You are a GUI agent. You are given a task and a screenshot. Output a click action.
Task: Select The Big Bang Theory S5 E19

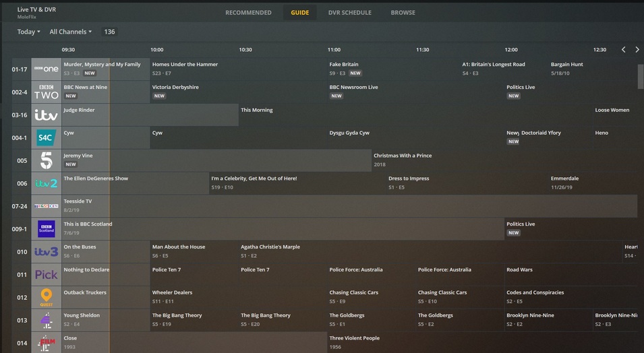pos(194,320)
